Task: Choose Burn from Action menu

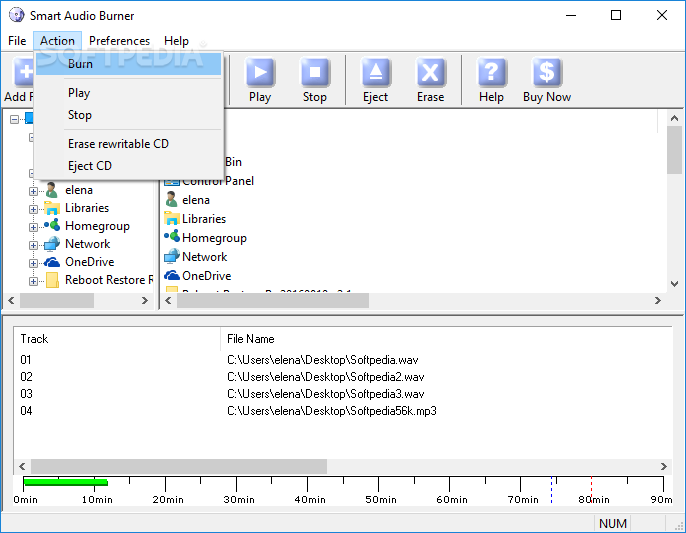Action: (x=129, y=64)
